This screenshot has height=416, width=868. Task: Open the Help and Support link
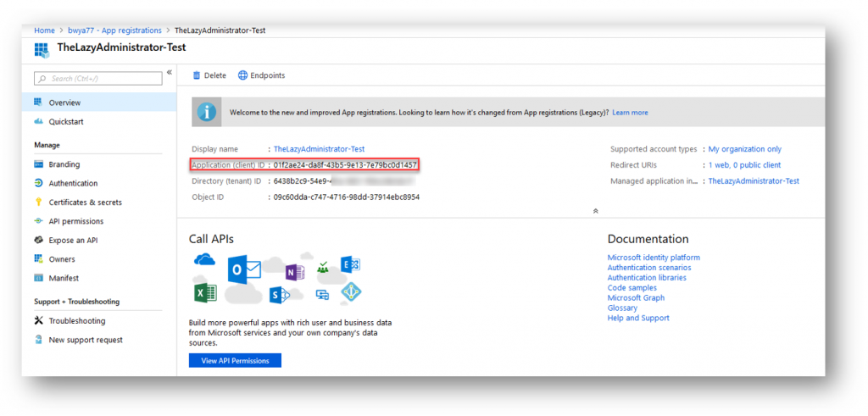point(638,318)
